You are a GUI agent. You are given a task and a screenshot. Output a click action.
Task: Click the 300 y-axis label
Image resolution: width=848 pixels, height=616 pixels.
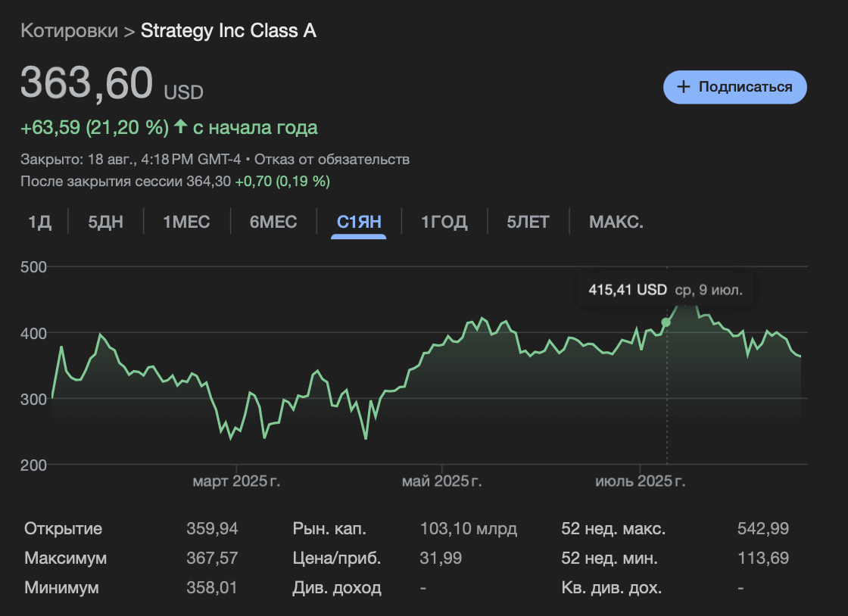point(33,400)
